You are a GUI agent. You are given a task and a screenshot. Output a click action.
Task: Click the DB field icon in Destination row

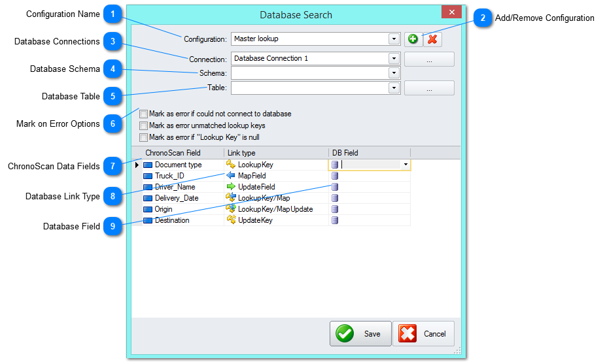point(335,220)
